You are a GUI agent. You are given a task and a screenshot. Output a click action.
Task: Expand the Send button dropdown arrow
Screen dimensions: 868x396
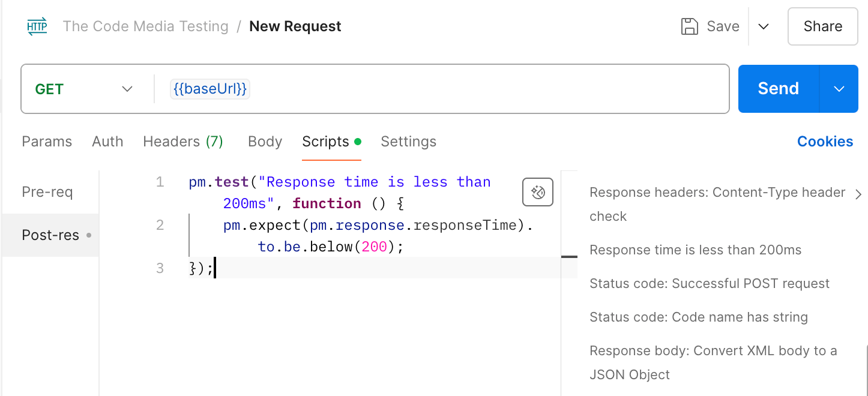839,89
